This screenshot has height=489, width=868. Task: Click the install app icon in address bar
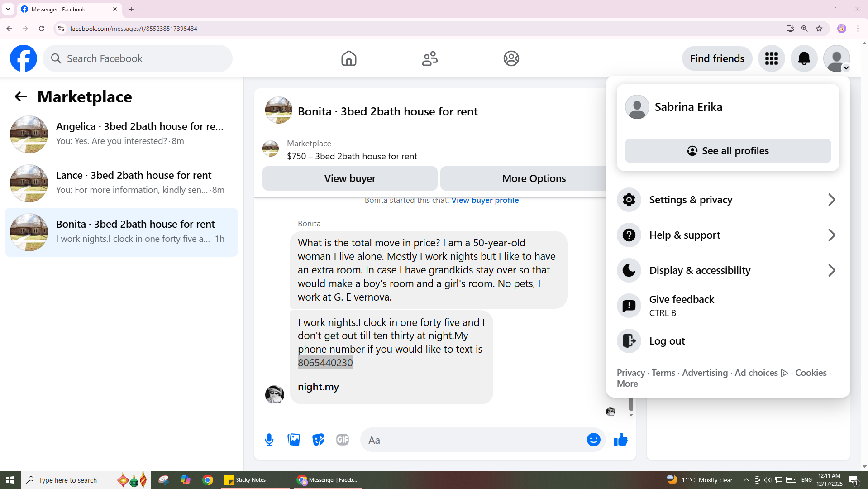790,29
